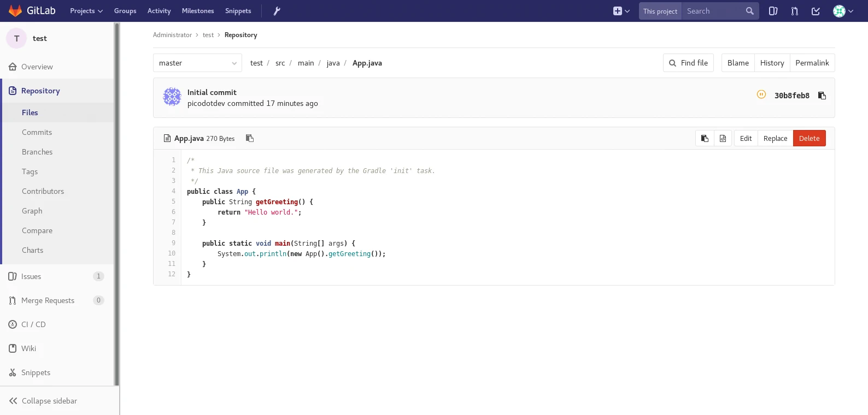
Task: Open the issues icon in top navbar
Action: point(773,11)
